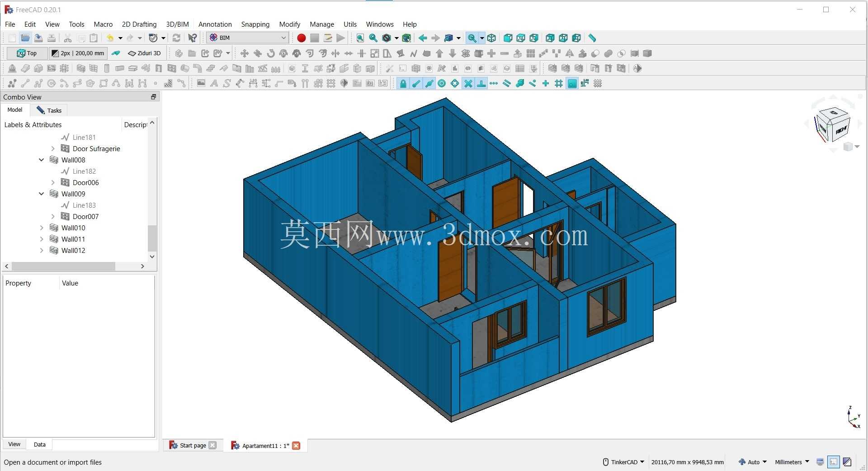This screenshot has height=471, width=868.
Task: Toggle snap to midpoint
Action: (429, 83)
